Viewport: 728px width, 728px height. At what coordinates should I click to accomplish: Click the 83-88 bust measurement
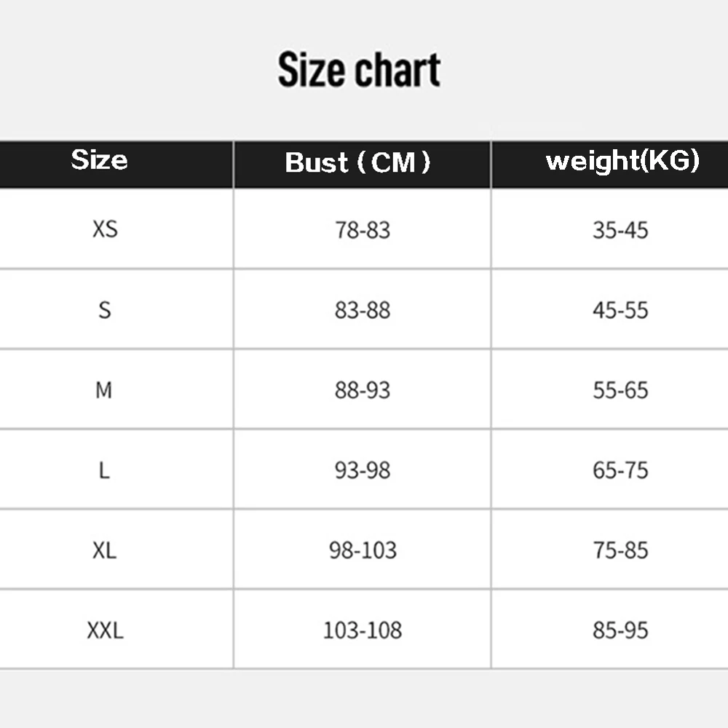pos(363,310)
